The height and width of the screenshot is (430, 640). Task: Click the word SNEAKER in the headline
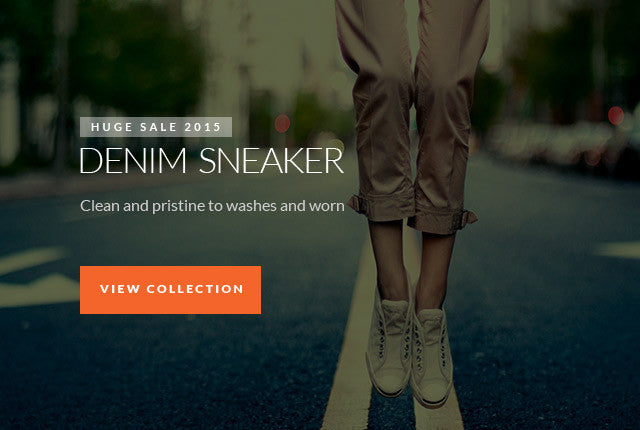coord(271,161)
